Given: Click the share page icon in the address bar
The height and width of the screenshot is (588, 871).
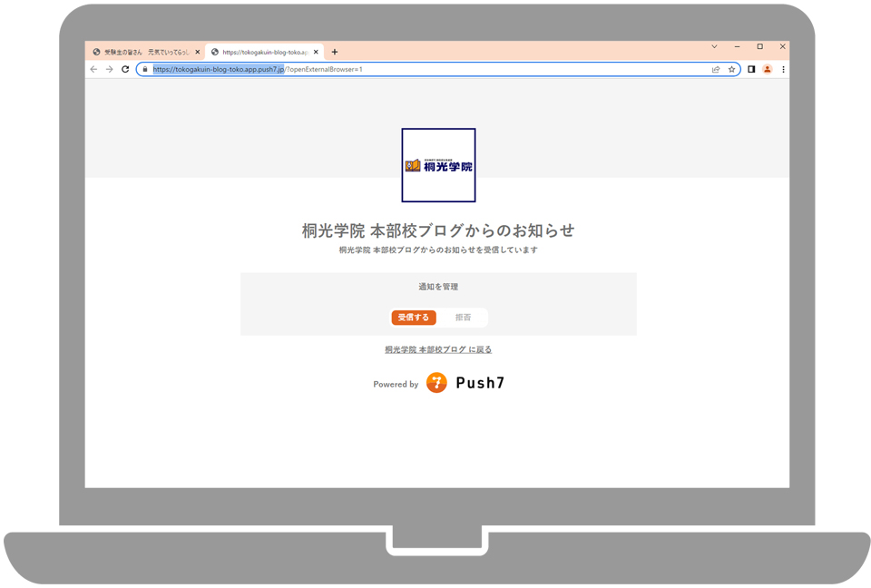Looking at the screenshot, I should pos(716,70).
